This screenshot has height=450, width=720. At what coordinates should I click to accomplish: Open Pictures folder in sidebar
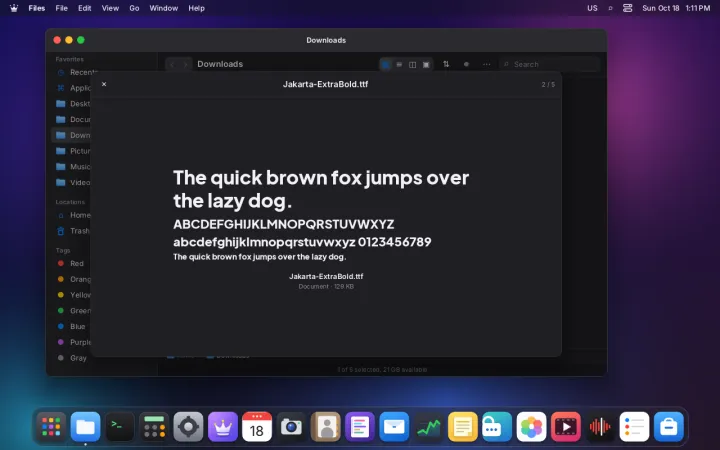point(73,151)
